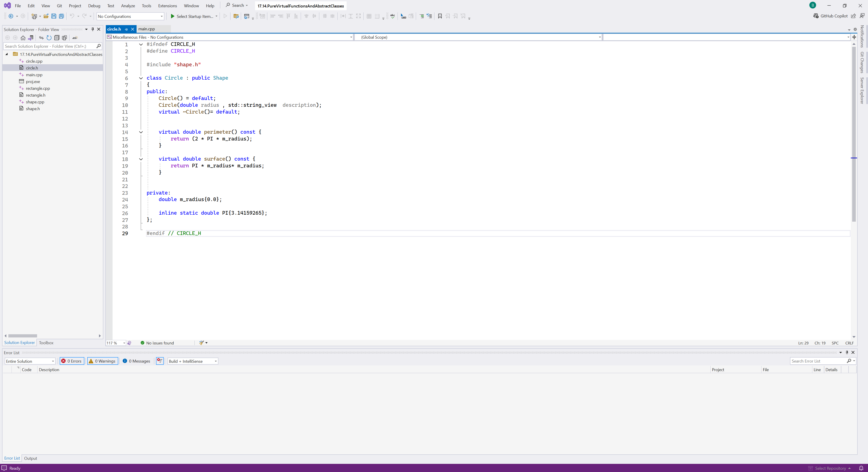The height and width of the screenshot is (472, 868).
Task: Click the Toggle Bookmark icon in toolbar
Action: coord(440,16)
